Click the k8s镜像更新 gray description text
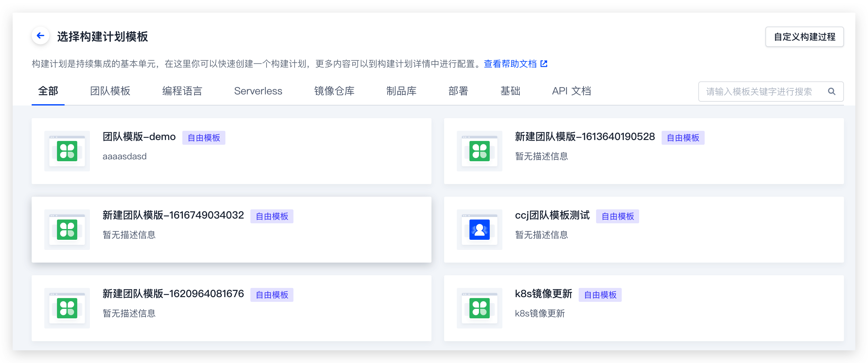Image resolution: width=868 pixels, height=363 pixels. [x=540, y=314]
